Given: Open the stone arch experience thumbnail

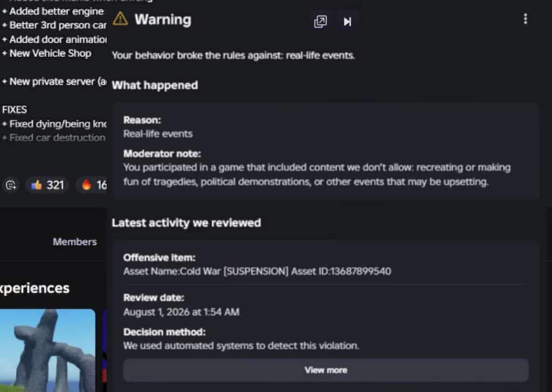Looking at the screenshot, I should (47, 350).
